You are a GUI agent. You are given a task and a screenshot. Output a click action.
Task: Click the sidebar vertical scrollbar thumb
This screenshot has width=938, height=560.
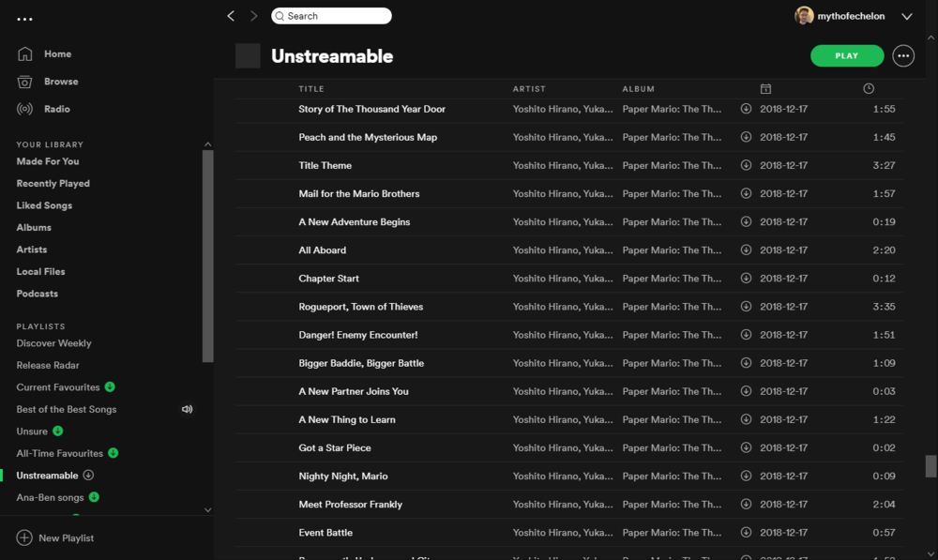[207, 256]
